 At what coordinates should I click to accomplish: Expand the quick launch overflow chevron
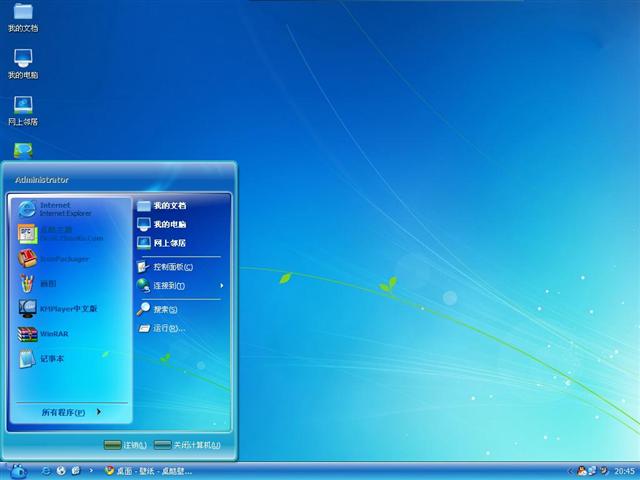tap(91, 471)
